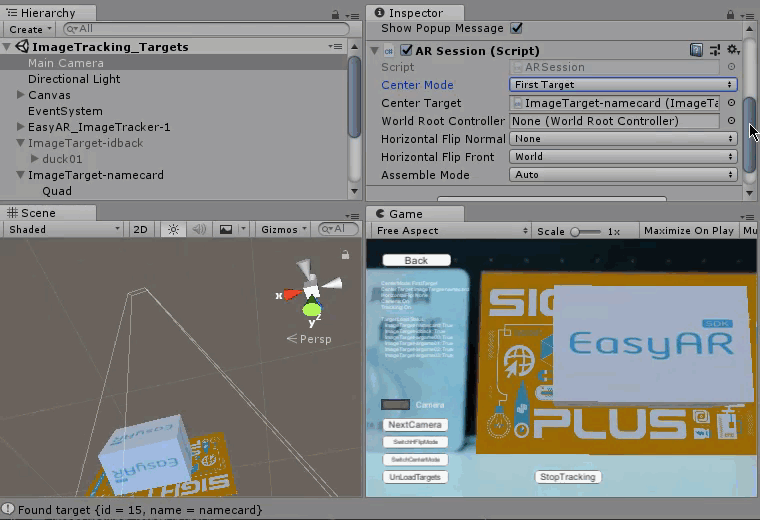Viewport: 760px width, 520px height.
Task: Adjust the Game view Scale slider
Action: point(586,232)
